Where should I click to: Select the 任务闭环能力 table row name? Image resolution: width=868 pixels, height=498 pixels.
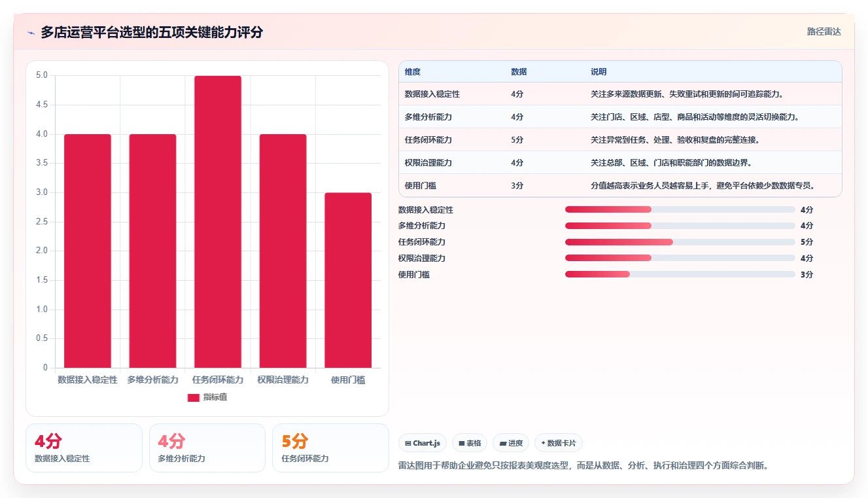(428, 140)
